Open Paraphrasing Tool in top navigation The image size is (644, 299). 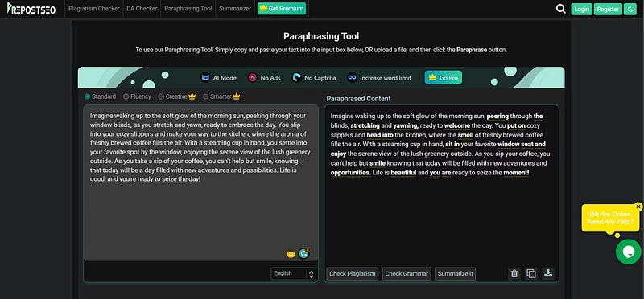(188, 9)
